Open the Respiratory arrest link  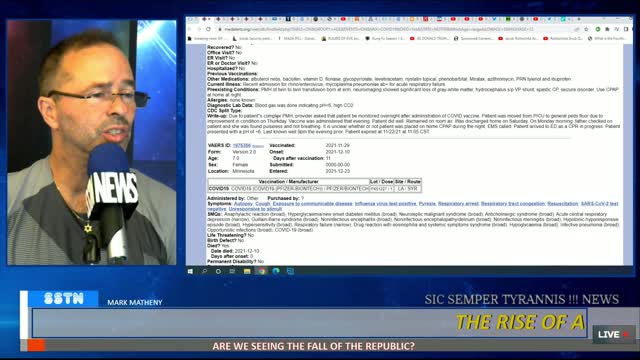458,204
